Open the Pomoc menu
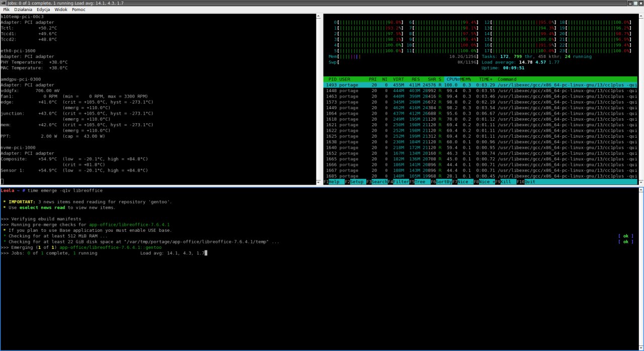Image resolution: width=644 pixels, height=351 pixels. click(x=78, y=9)
